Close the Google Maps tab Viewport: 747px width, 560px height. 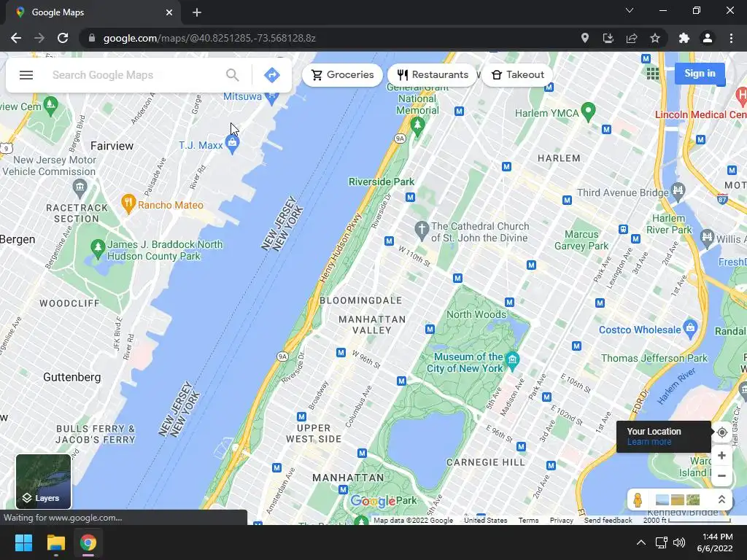(169, 12)
